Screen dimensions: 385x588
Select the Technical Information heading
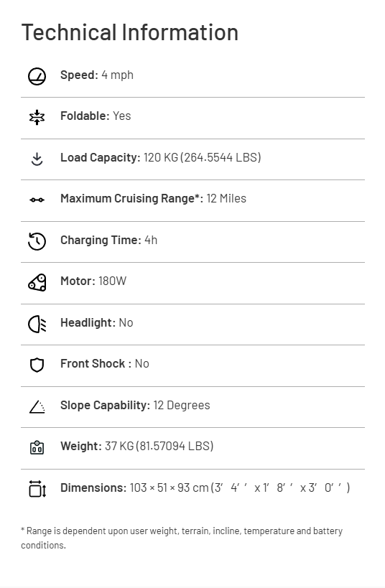click(x=130, y=32)
